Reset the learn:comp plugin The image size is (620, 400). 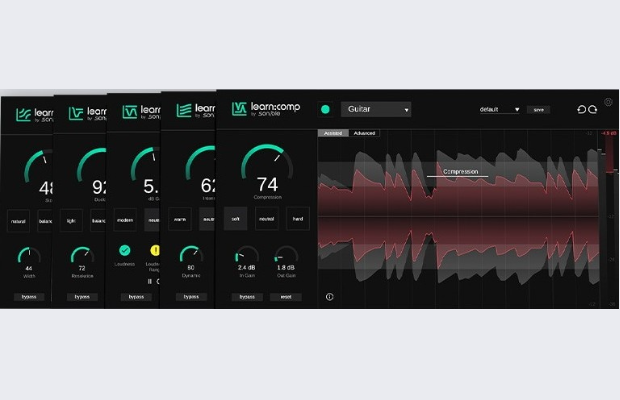tap(286, 297)
